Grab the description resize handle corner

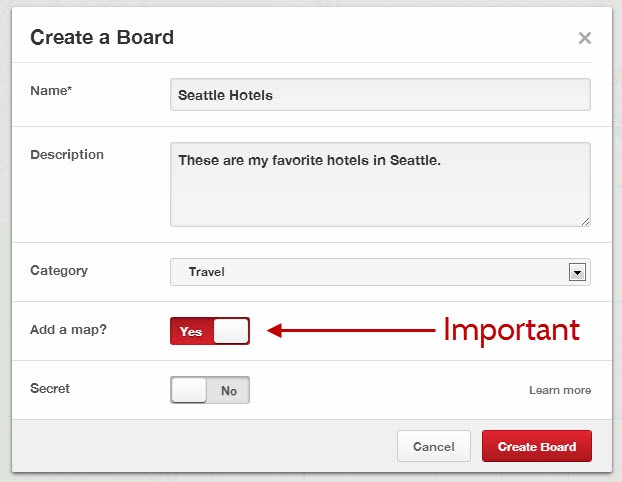coord(586,222)
